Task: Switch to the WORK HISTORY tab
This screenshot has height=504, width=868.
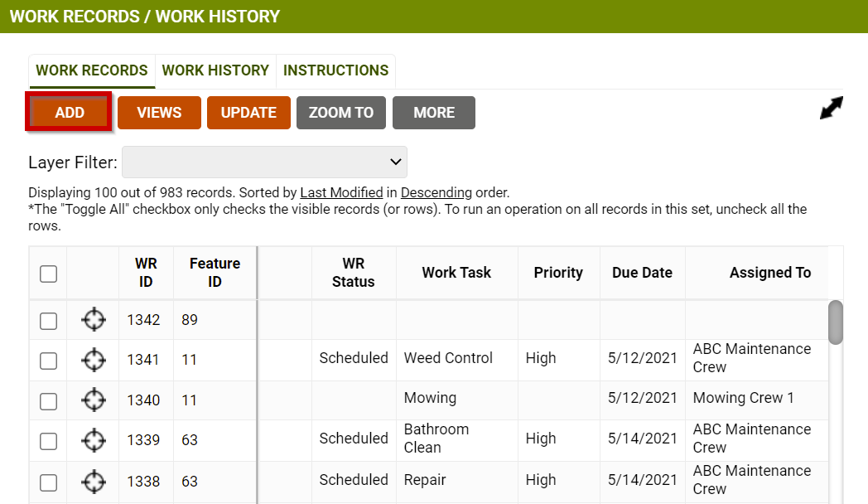Action: coord(215,70)
